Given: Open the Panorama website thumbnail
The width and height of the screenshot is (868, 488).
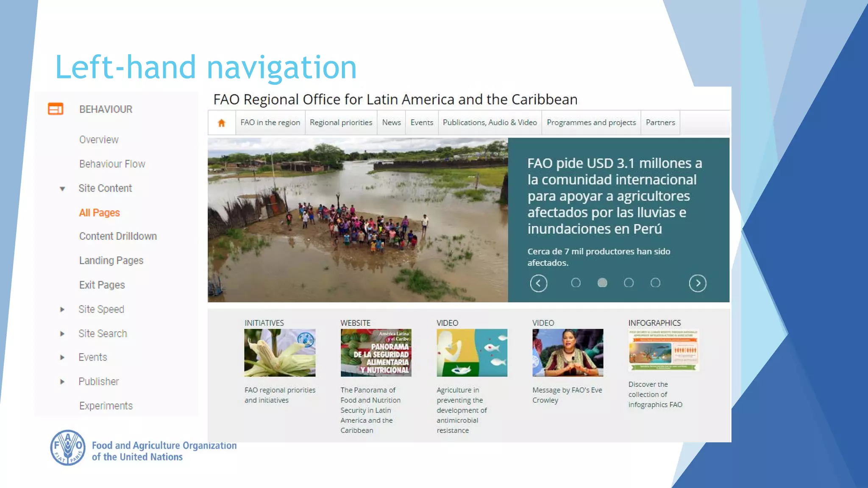Looking at the screenshot, I should (x=376, y=352).
